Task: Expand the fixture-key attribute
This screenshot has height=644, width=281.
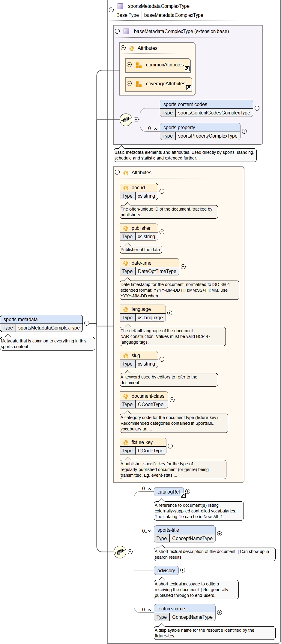Action: click(170, 446)
